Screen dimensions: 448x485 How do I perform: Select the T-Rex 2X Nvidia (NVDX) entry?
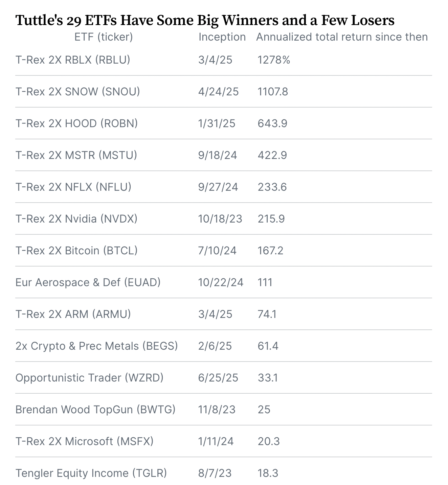coord(76,219)
